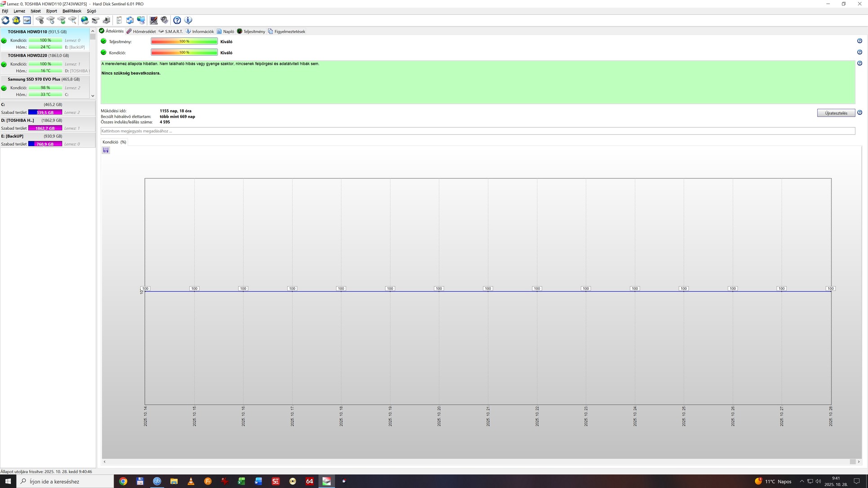This screenshot has width=868, height=488.
Task: Open the Lemez menu
Action: [x=19, y=11]
